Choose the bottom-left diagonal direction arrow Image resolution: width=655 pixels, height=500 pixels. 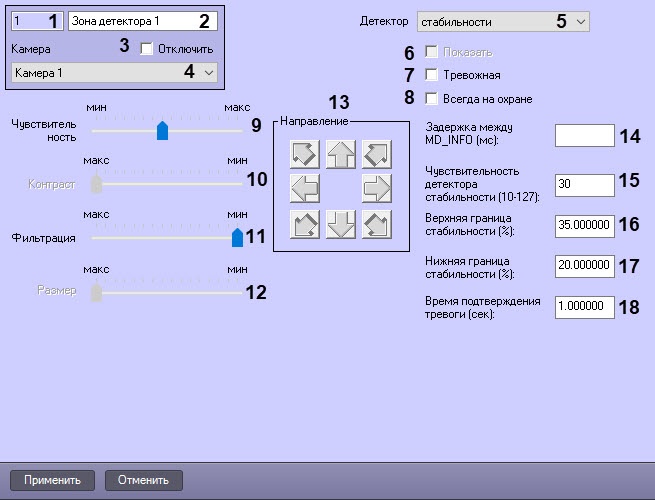pyautogui.click(x=305, y=224)
